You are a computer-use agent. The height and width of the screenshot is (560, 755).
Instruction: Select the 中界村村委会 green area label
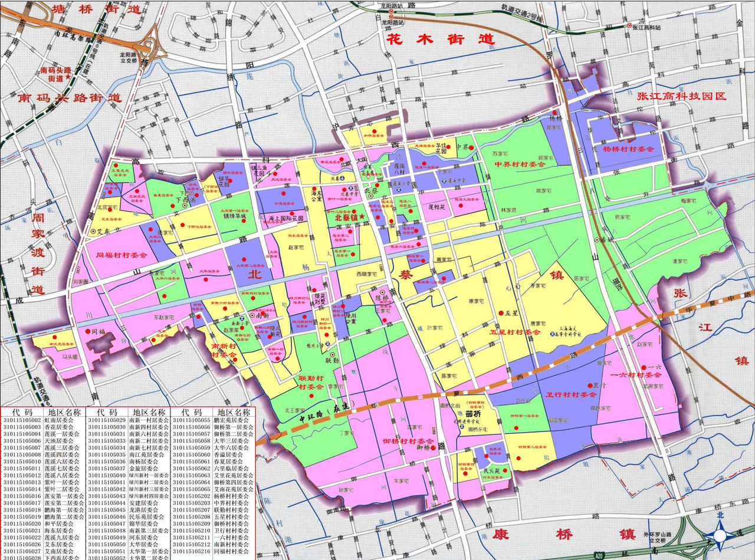(x=520, y=166)
